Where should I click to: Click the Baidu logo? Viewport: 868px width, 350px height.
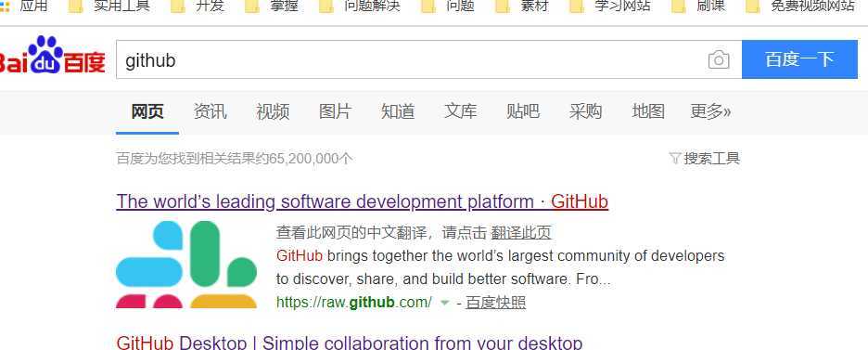pos(52,56)
